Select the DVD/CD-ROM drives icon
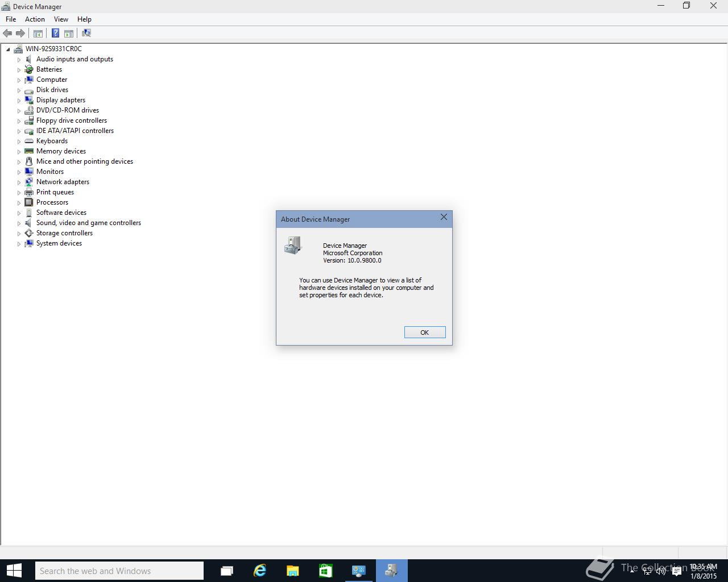 click(29, 110)
